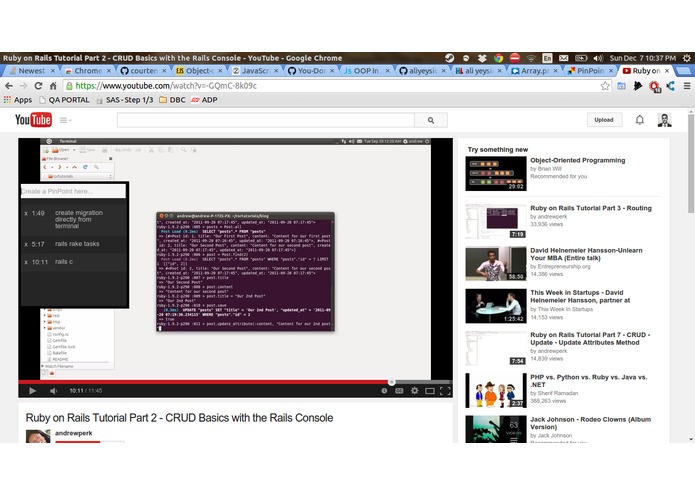
Task: Focus the YouTube search field
Action: (x=266, y=120)
